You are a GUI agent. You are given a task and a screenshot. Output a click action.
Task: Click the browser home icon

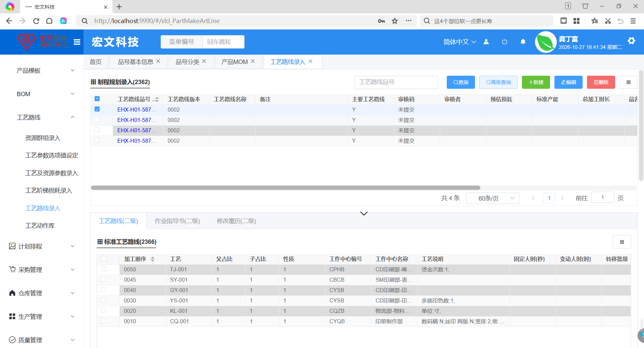[49, 21]
